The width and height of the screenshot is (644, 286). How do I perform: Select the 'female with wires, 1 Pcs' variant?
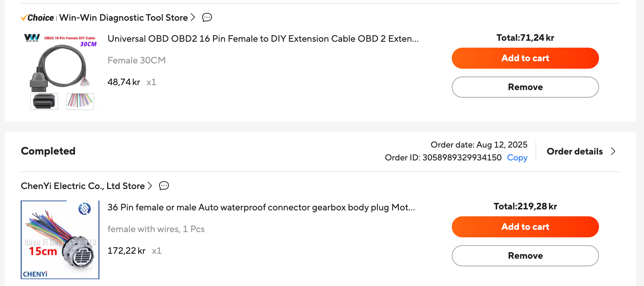click(156, 229)
